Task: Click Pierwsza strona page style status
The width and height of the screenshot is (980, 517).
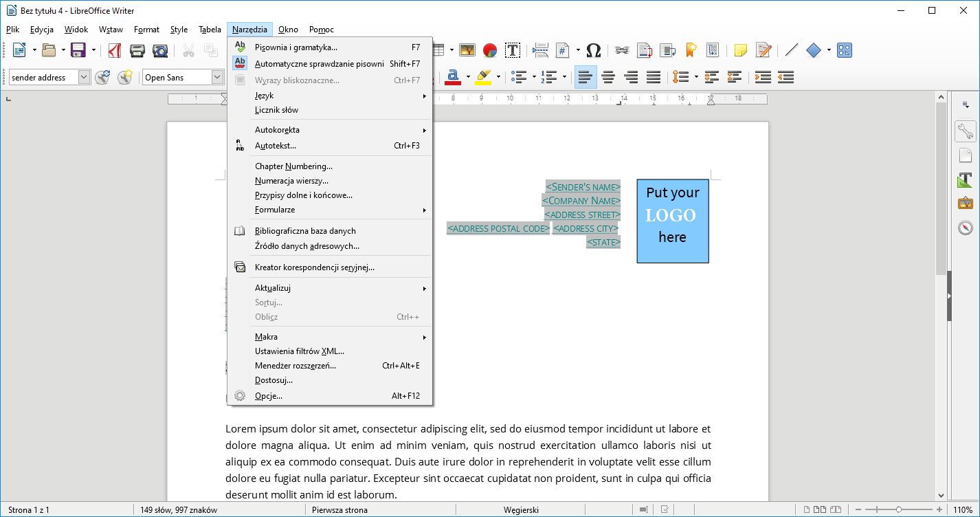Action: pos(339,510)
